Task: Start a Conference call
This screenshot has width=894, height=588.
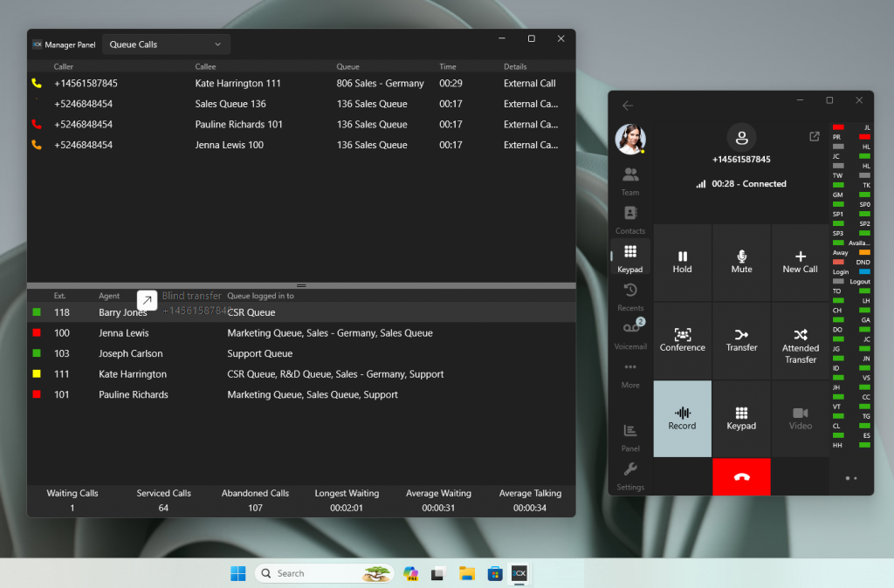Action: pyautogui.click(x=683, y=340)
